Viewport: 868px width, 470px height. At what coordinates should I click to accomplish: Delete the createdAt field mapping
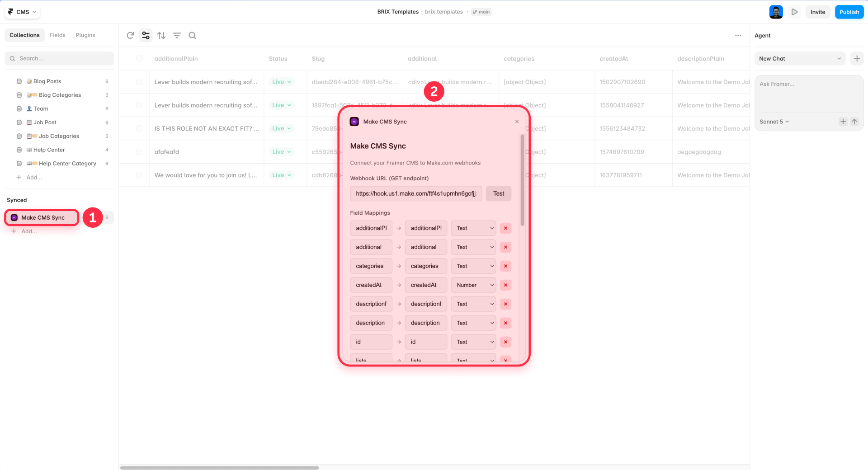click(x=505, y=285)
